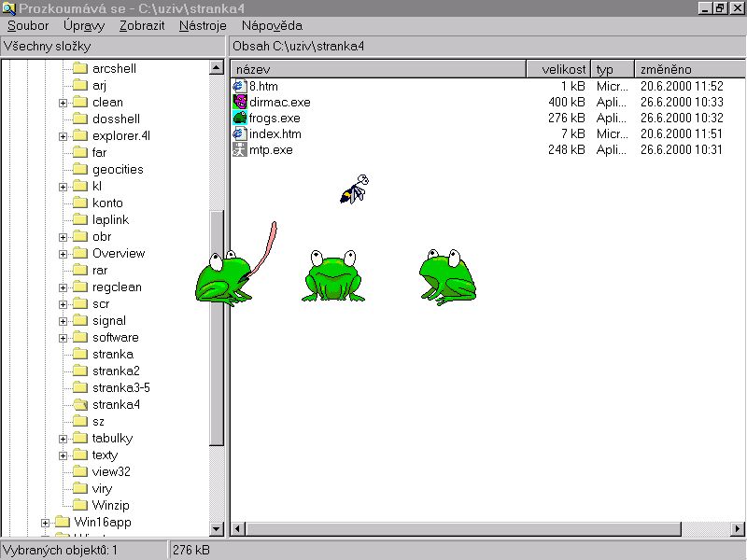The image size is (747, 560).
Task: Select the mtp.exe file icon
Action: point(239,149)
